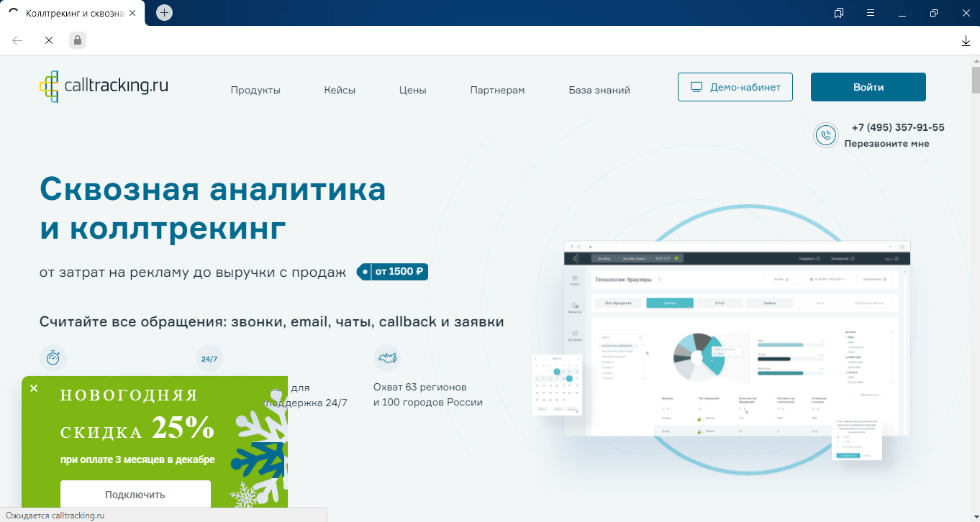Open the Партнерам menu item

coord(497,90)
